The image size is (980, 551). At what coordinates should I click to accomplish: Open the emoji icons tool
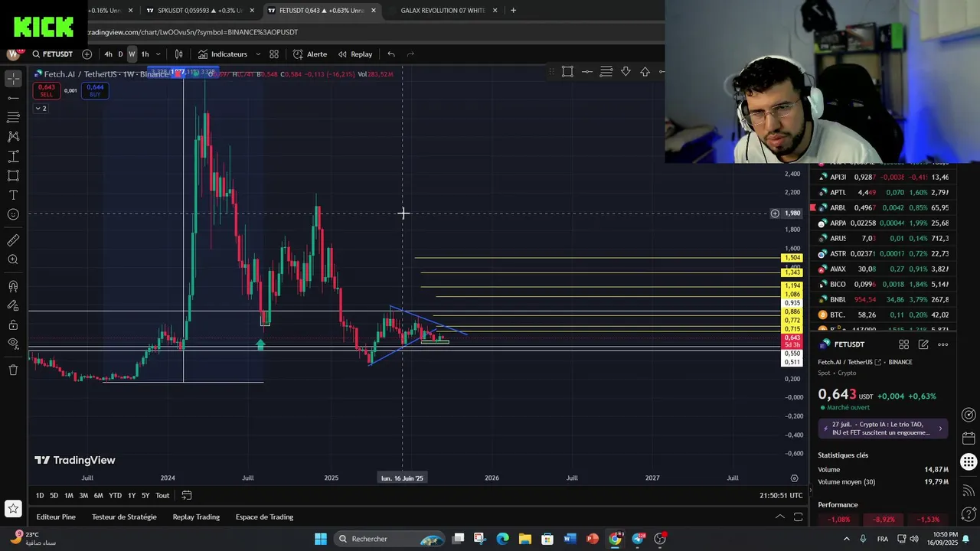pos(13,214)
